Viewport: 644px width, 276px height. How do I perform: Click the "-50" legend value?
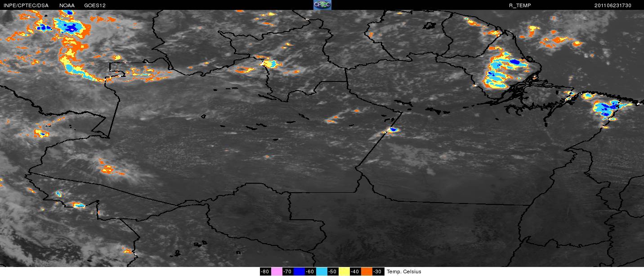click(x=333, y=271)
